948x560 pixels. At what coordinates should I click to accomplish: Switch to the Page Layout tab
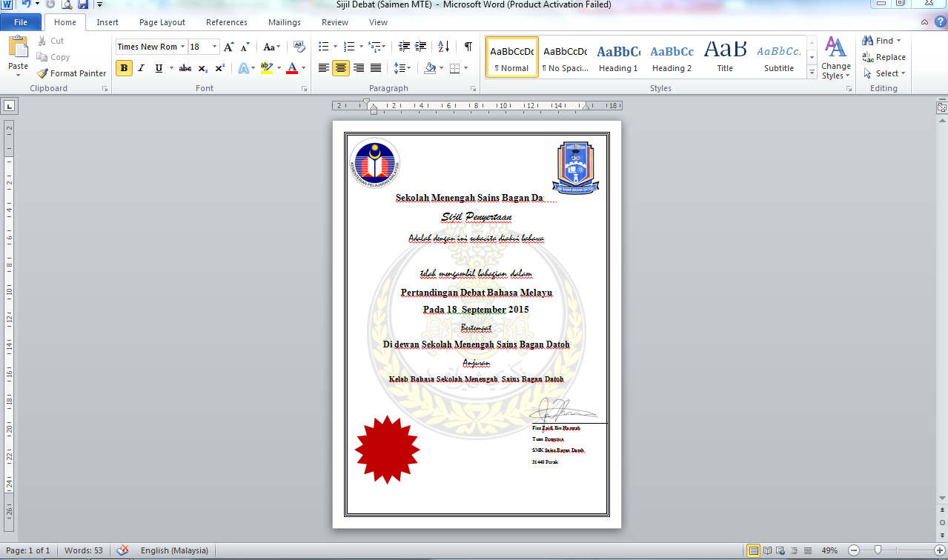click(x=162, y=22)
